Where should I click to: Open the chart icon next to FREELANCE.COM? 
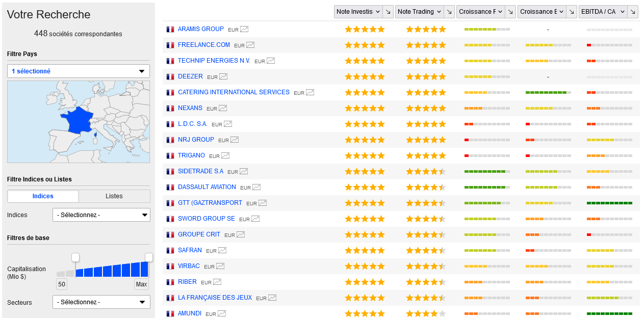(x=250, y=45)
